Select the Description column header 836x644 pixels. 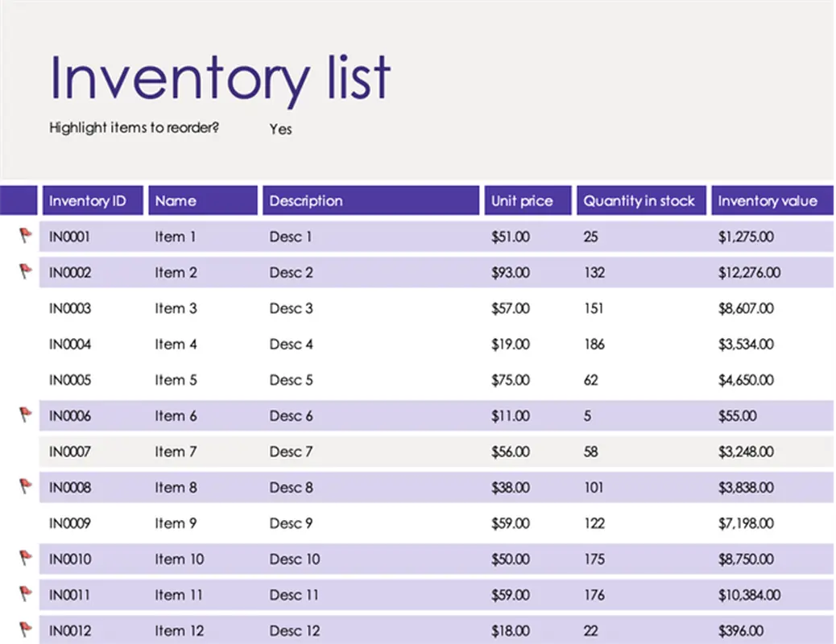click(371, 200)
